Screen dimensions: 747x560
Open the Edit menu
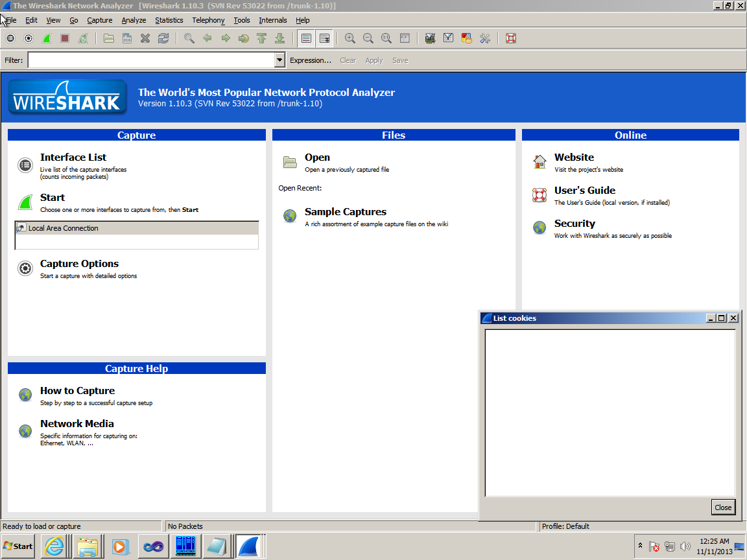coord(31,20)
